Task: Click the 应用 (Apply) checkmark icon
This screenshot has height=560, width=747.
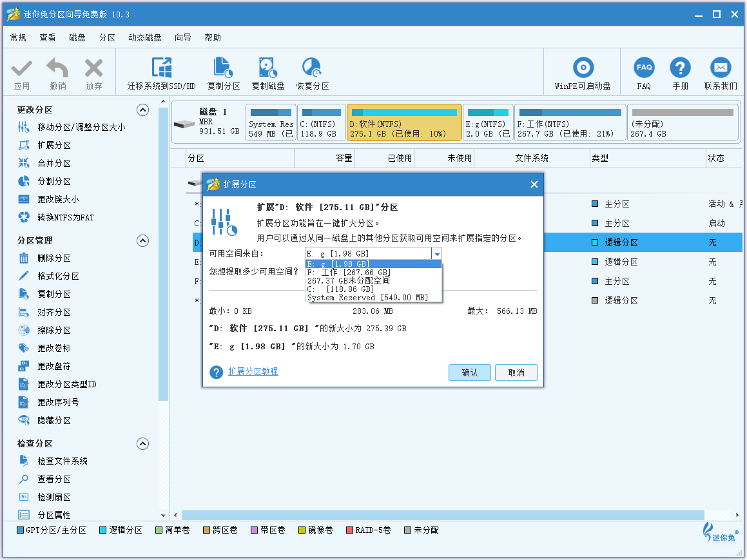Action: [21, 68]
